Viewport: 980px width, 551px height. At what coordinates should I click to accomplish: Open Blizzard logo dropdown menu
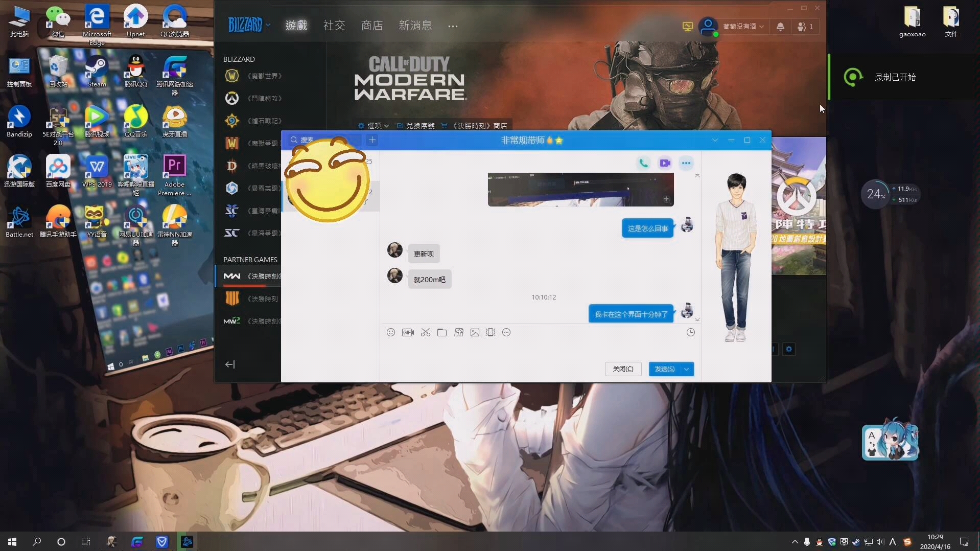pos(249,25)
